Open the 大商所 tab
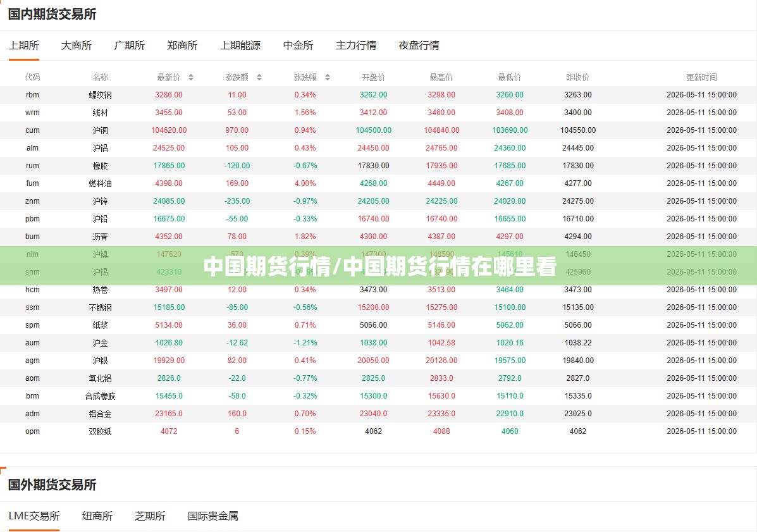 77,46
